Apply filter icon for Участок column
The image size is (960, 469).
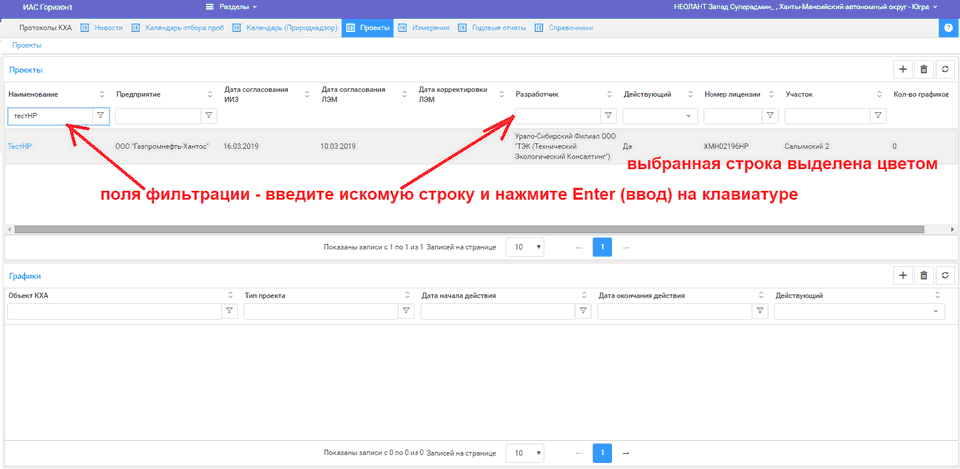coord(878,116)
